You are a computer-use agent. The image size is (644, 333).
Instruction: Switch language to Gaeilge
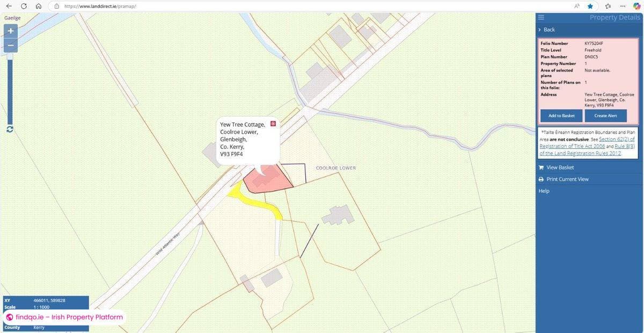pyautogui.click(x=12, y=18)
